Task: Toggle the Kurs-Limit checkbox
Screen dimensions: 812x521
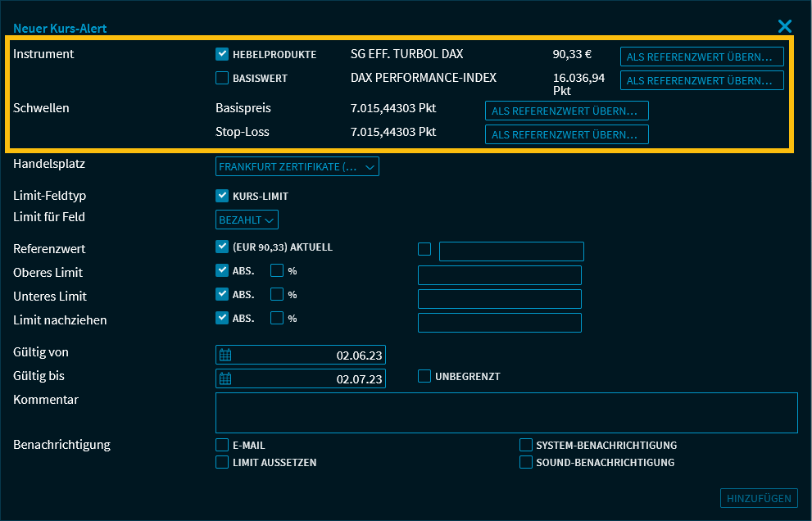Action: point(222,196)
